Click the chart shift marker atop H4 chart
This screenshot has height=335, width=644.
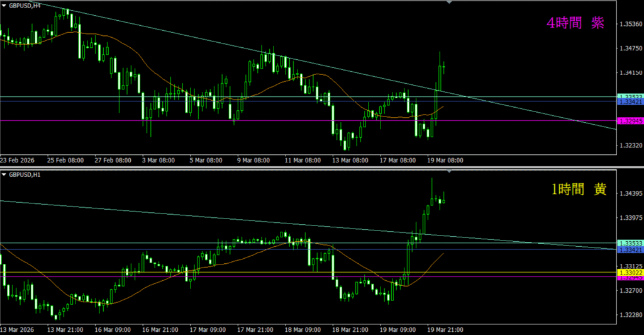pos(448,3)
